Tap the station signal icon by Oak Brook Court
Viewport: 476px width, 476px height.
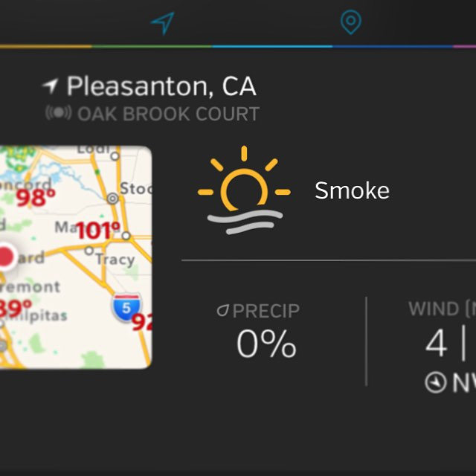tap(59, 113)
